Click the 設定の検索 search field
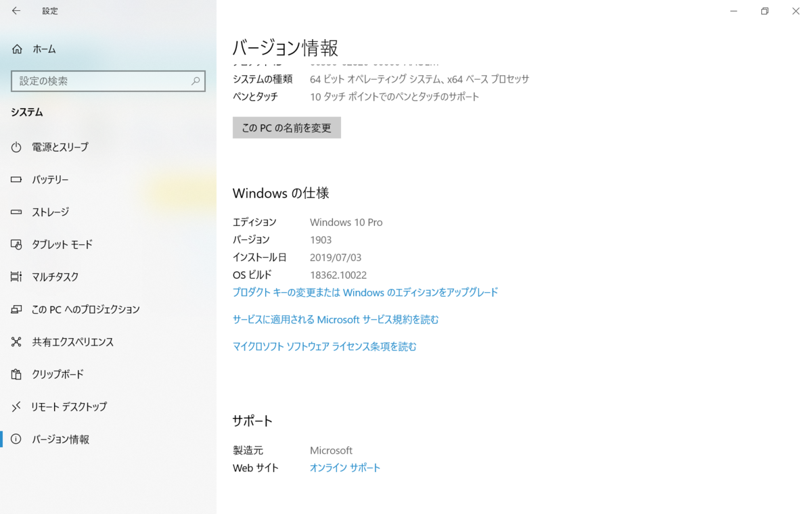 [x=108, y=80]
